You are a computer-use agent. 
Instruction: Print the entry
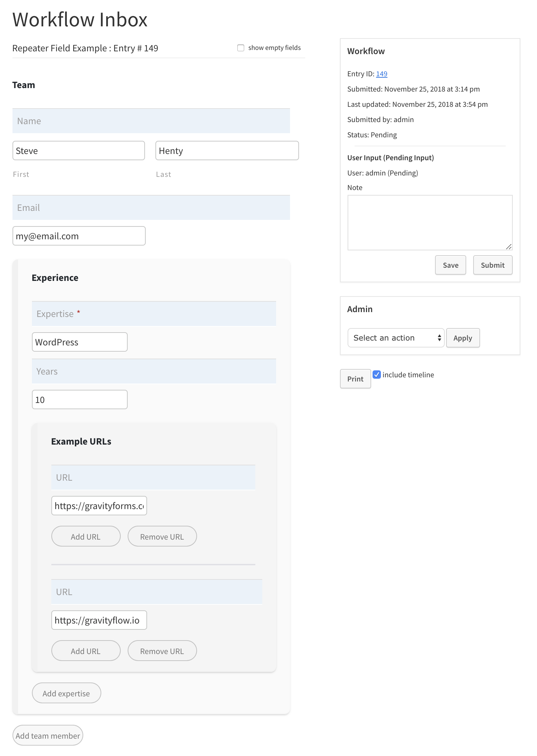coord(355,379)
